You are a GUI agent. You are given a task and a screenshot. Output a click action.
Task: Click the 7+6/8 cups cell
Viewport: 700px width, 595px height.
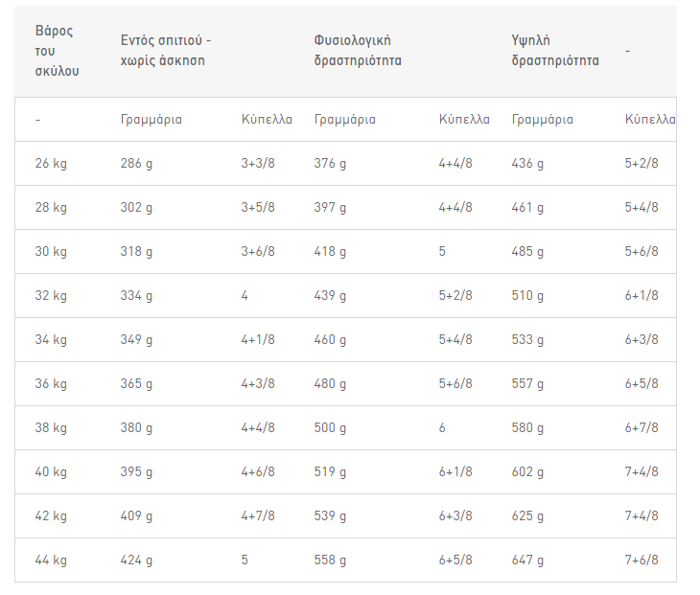(x=642, y=560)
